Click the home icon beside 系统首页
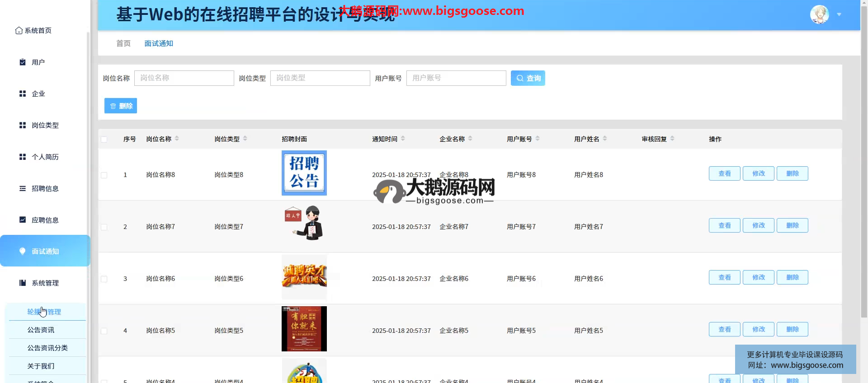Viewport: 868px width, 383px height. 19,30
